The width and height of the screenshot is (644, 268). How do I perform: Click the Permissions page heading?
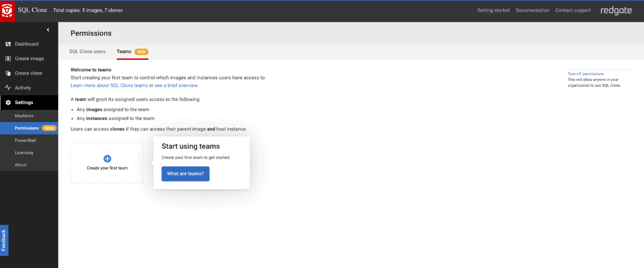[91, 33]
